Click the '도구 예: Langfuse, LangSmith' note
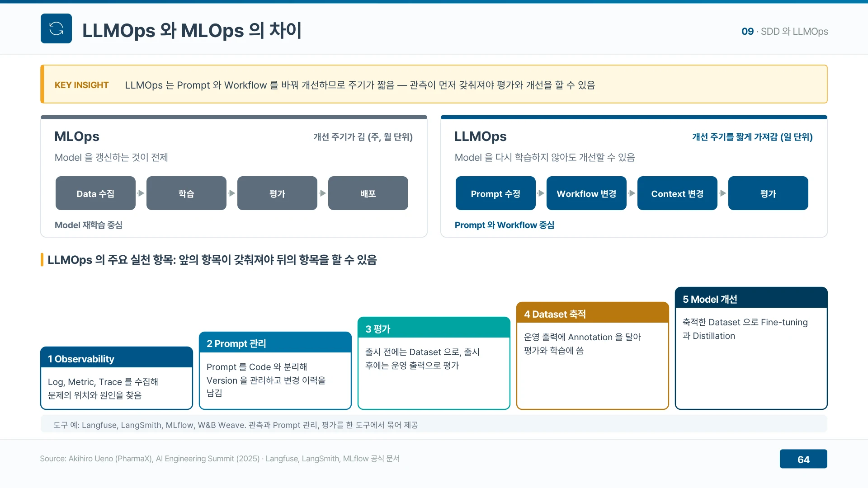 point(236,425)
